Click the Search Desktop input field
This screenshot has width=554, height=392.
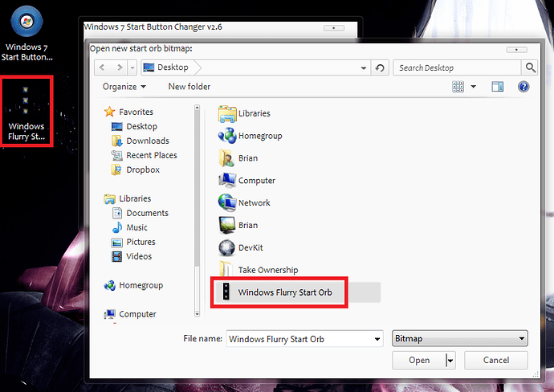click(458, 68)
